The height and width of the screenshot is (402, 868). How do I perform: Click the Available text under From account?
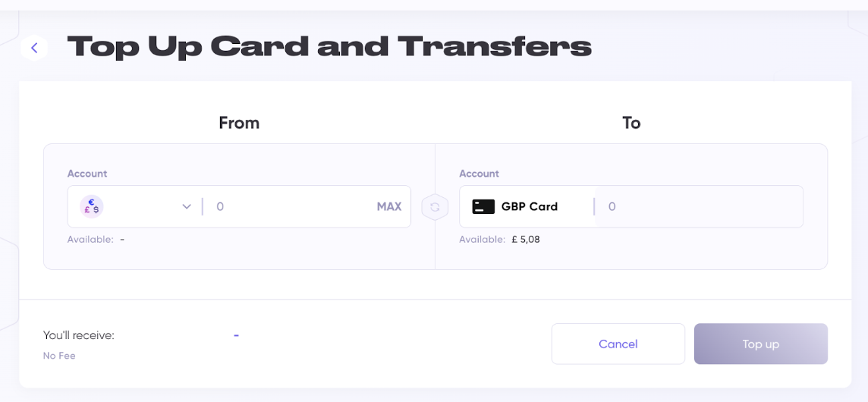coord(90,240)
